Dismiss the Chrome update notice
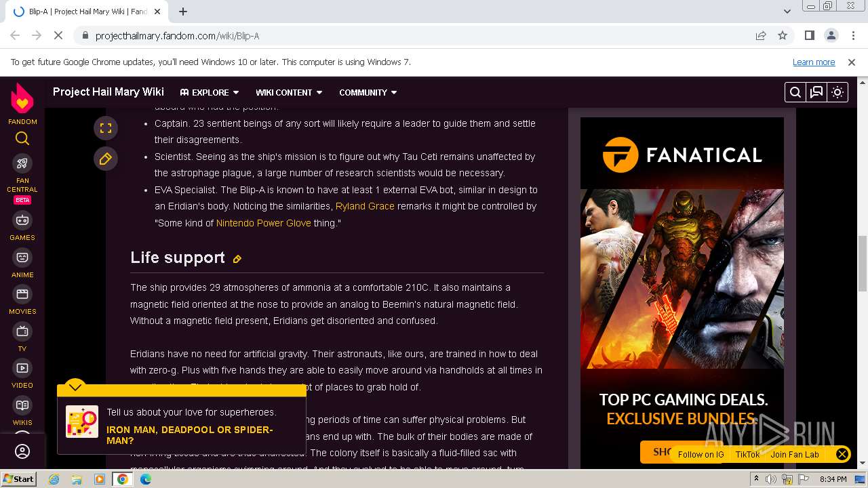 [852, 62]
